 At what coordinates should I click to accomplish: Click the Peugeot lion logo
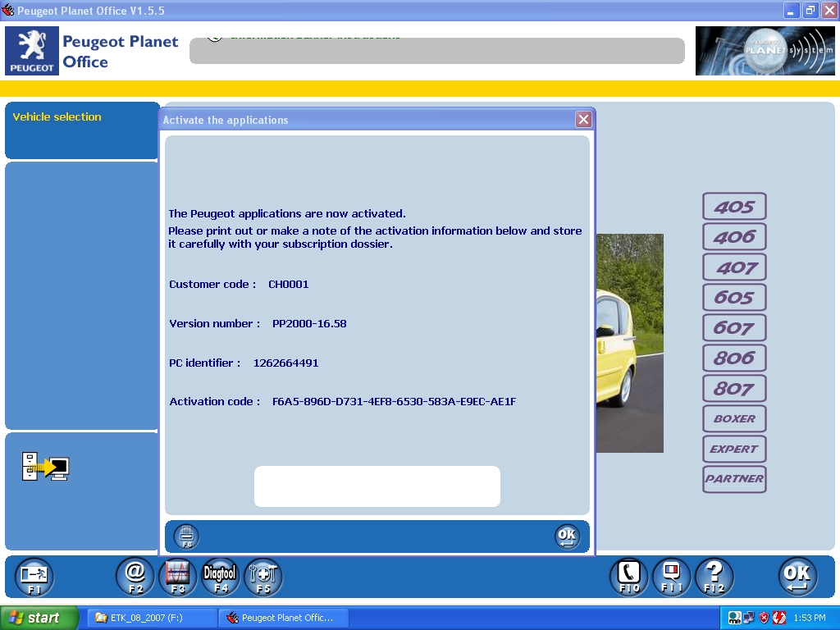click(x=32, y=50)
